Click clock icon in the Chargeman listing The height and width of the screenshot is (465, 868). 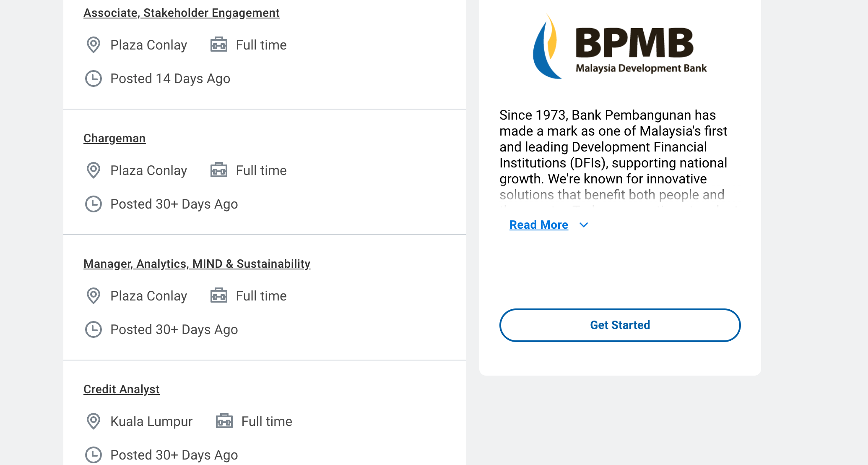click(x=94, y=204)
